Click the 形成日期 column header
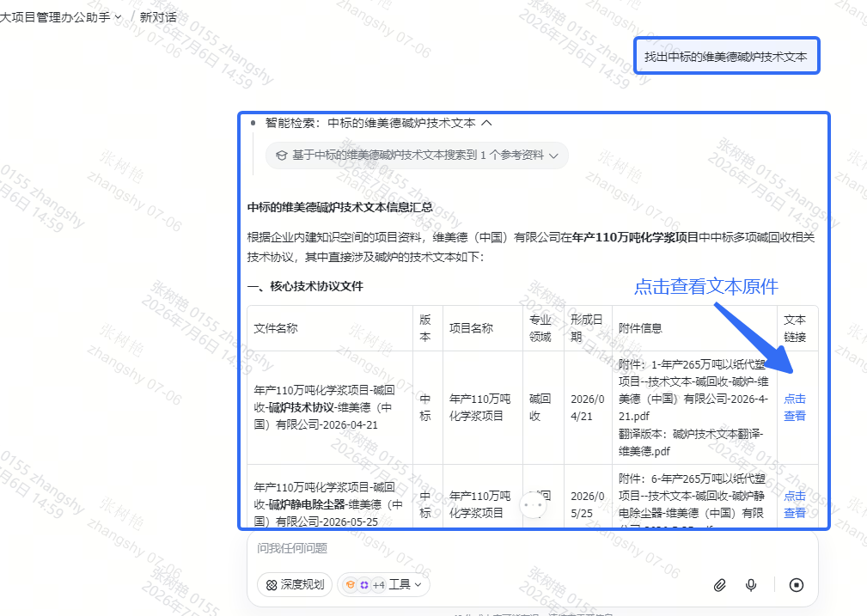 (x=586, y=328)
